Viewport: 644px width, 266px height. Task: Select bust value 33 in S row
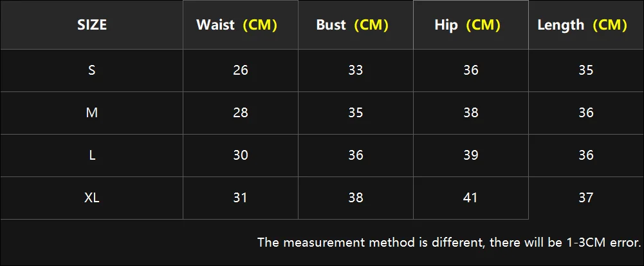click(356, 70)
